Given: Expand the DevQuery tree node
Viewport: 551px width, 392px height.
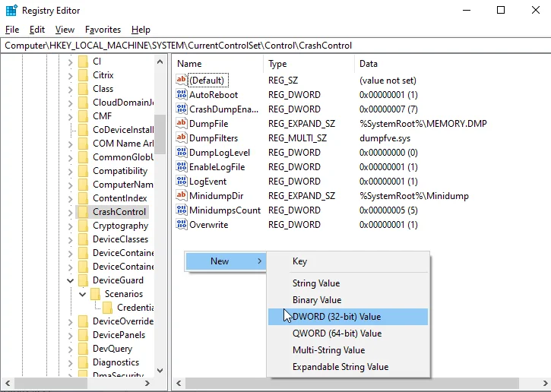Looking at the screenshot, I should (x=70, y=349).
